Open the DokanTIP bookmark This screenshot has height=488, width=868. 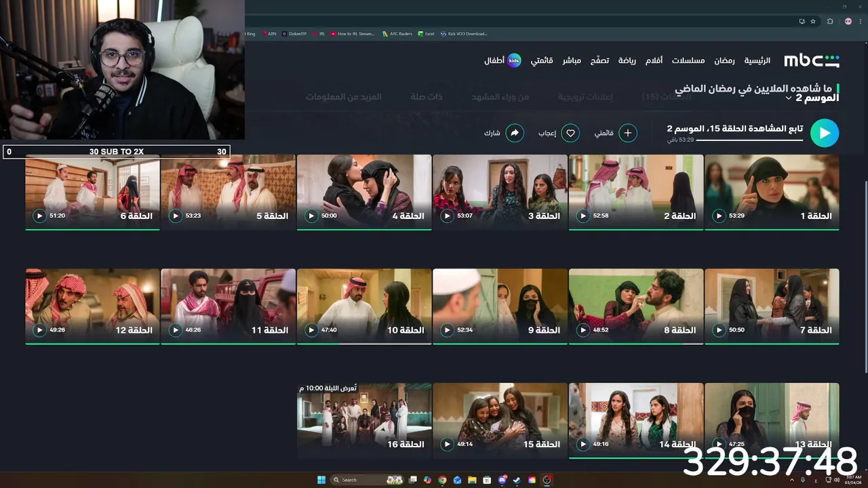294,33
